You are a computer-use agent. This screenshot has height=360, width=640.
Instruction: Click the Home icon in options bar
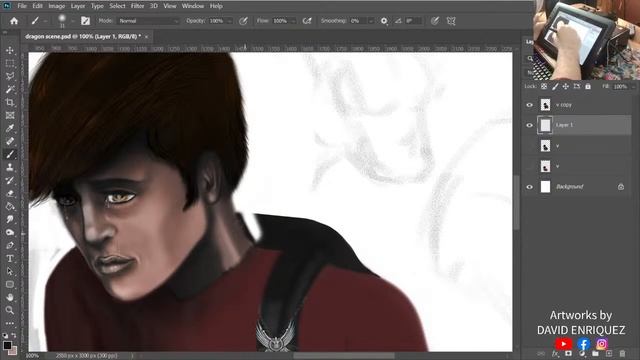(14, 21)
